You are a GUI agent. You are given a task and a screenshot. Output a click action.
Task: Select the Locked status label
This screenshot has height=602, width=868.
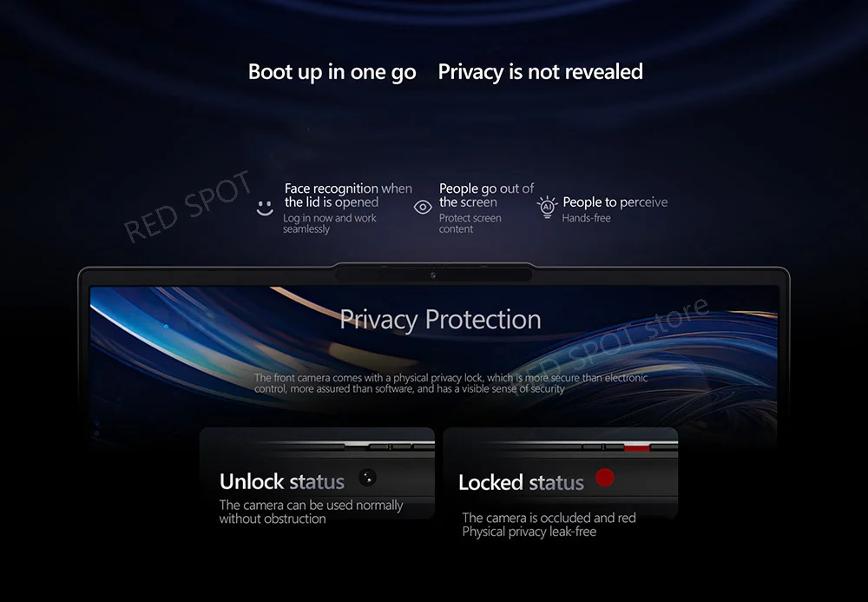521,483
